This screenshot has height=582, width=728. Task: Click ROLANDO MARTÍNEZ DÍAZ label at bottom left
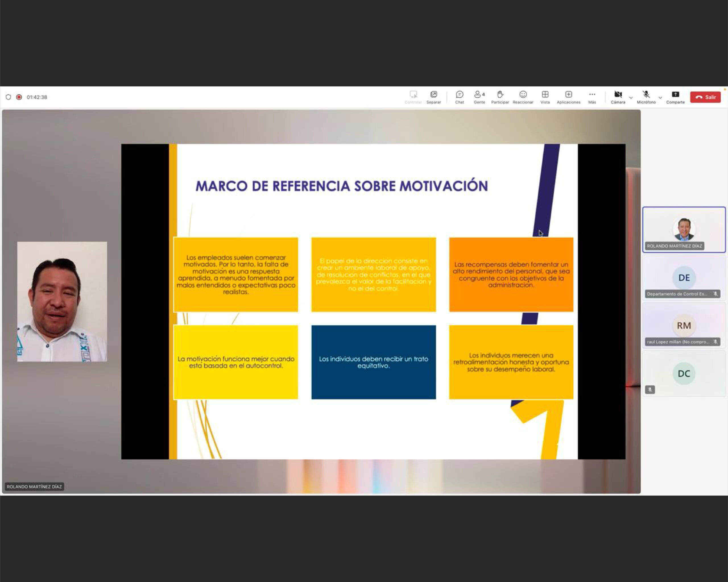[x=34, y=487]
